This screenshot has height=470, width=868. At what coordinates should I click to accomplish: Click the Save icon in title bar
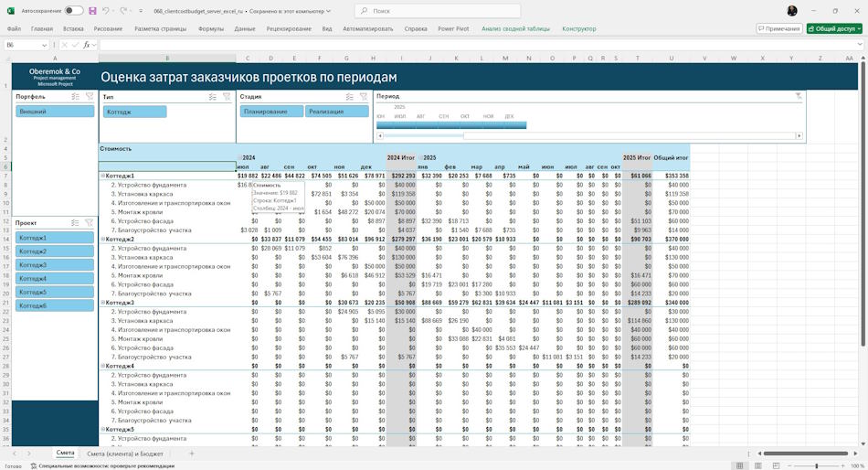[x=92, y=11]
